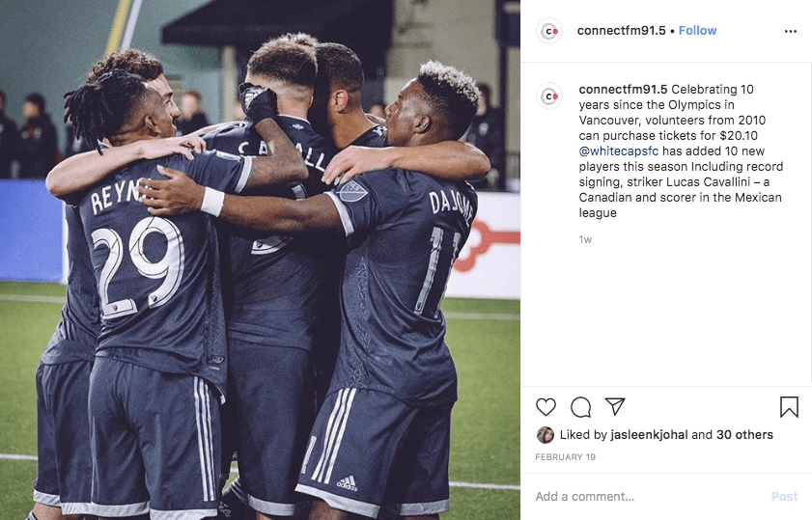Open the FEBRUARY 19 post date link
The height and width of the screenshot is (520, 812).
coord(565,457)
